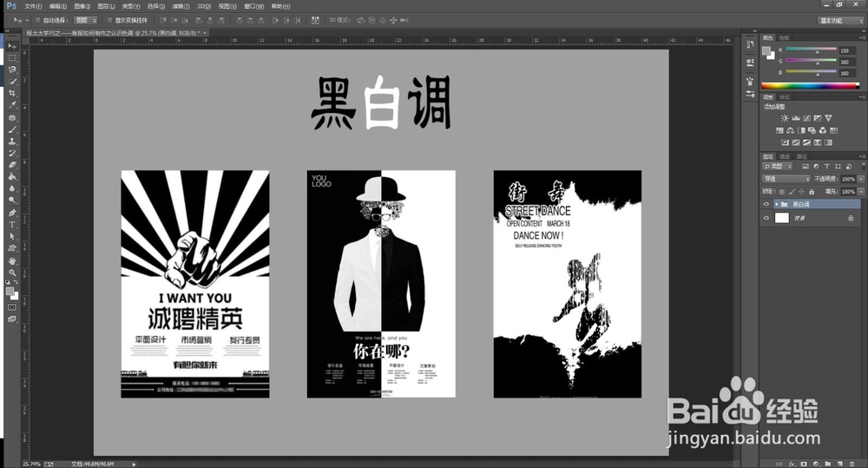Select the History Brush tool
This screenshot has height=468, width=868.
12,153
